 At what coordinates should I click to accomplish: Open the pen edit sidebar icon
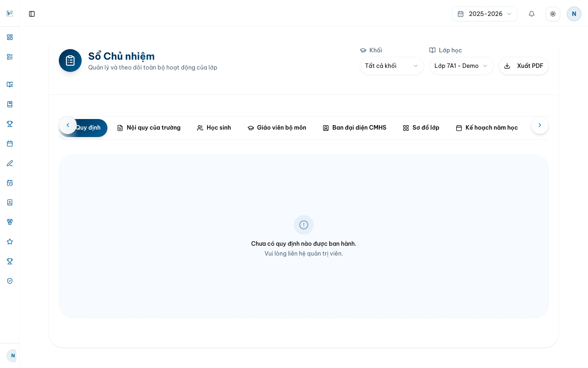(x=10, y=163)
